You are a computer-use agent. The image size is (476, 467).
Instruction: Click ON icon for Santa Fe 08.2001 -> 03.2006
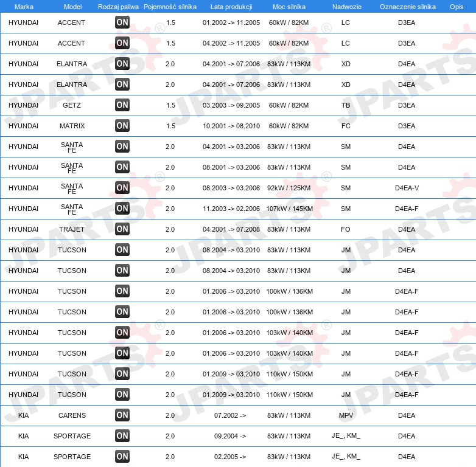pyautogui.click(x=122, y=167)
